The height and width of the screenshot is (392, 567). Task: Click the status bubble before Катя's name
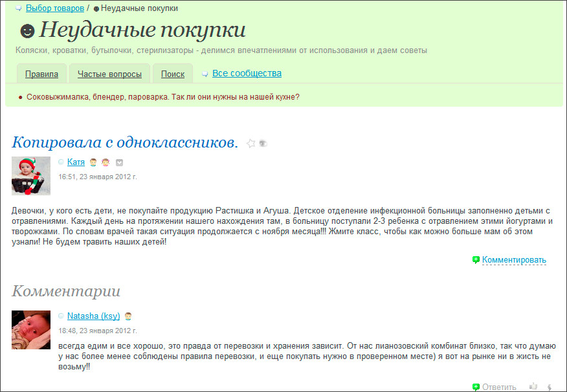click(61, 162)
